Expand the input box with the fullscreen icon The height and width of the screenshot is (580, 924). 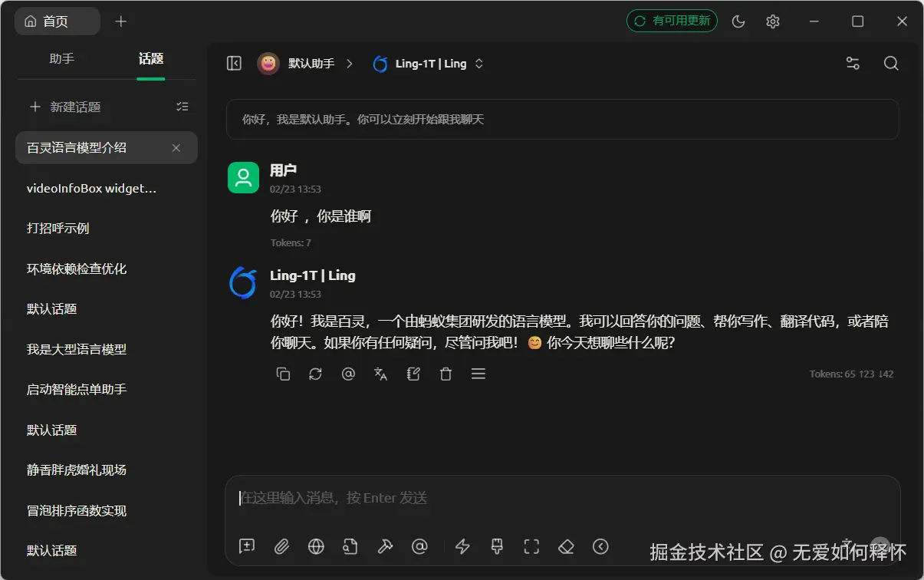[531, 546]
